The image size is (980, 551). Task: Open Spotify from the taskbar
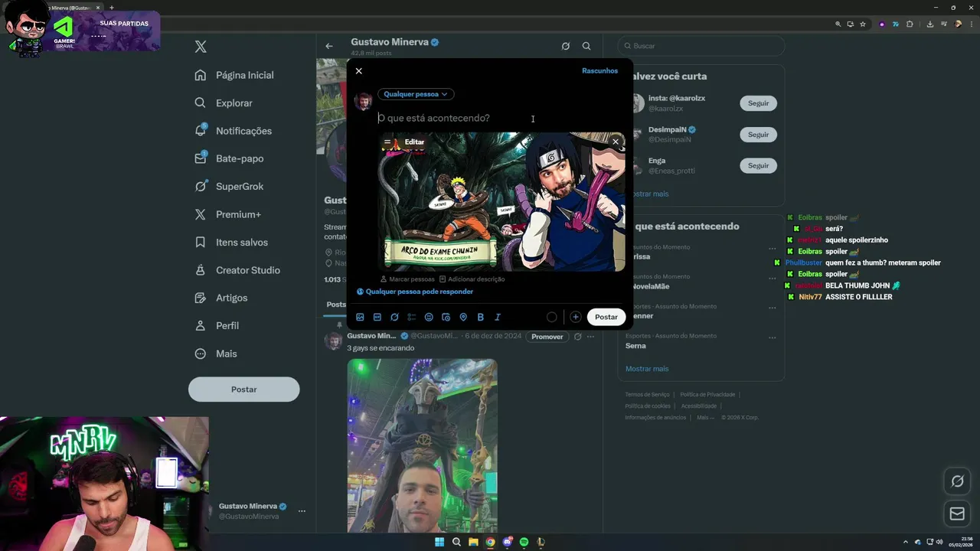click(x=524, y=542)
